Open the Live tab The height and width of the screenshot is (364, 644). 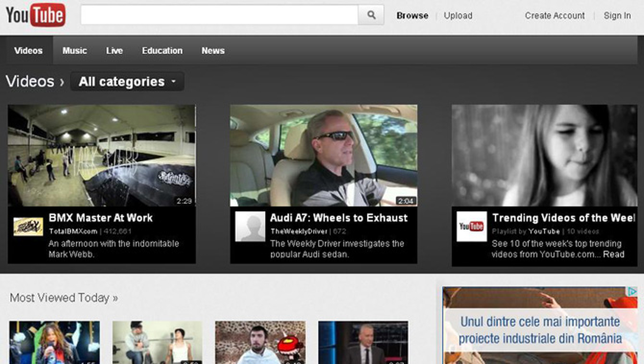coord(114,51)
